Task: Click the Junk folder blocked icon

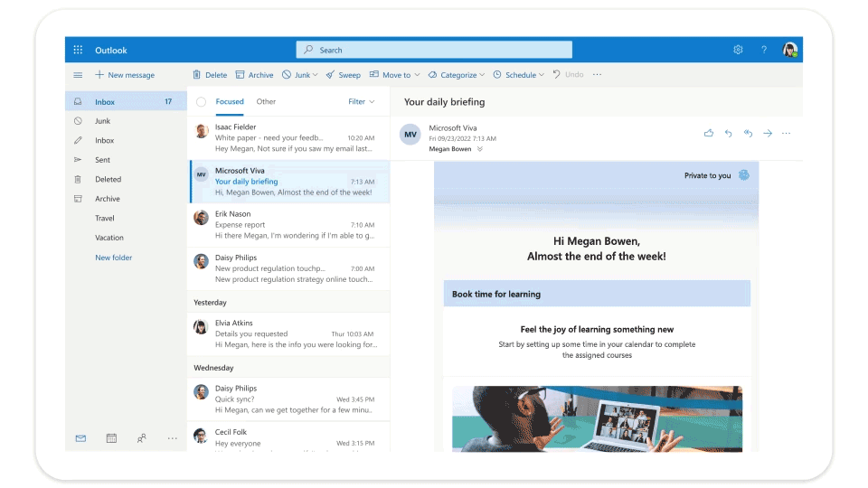Action: [x=78, y=121]
